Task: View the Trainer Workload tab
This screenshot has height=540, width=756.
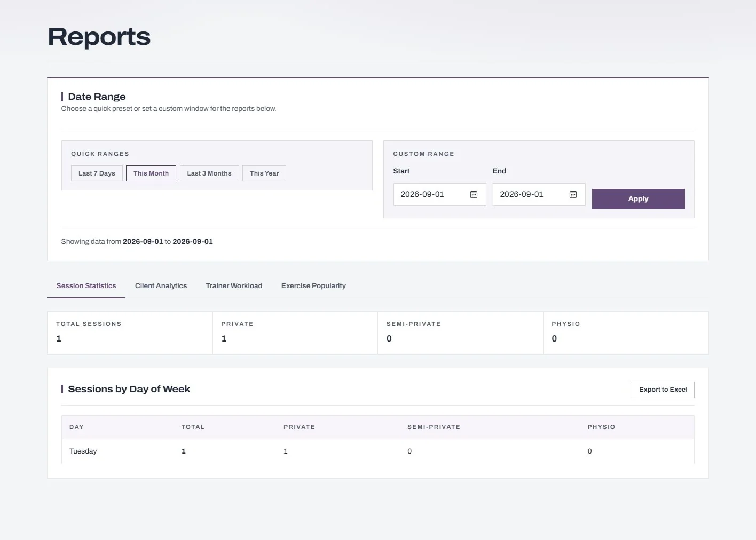Action: (x=234, y=286)
